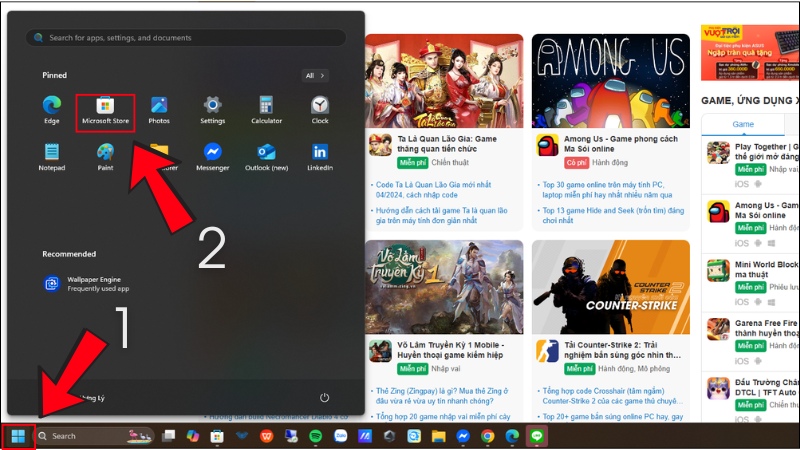Open Microsoft Store from pinned apps

coord(105,110)
